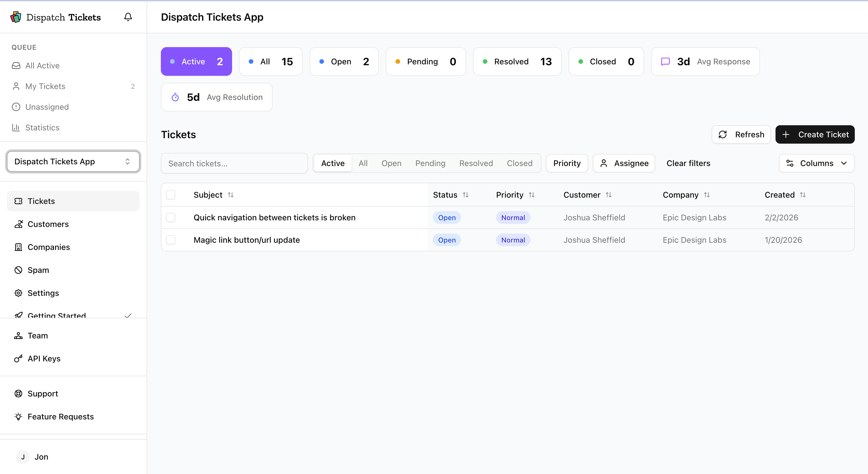
Task: Check the 'Magic link button/url update' row checkbox
Action: (x=171, y=240)
